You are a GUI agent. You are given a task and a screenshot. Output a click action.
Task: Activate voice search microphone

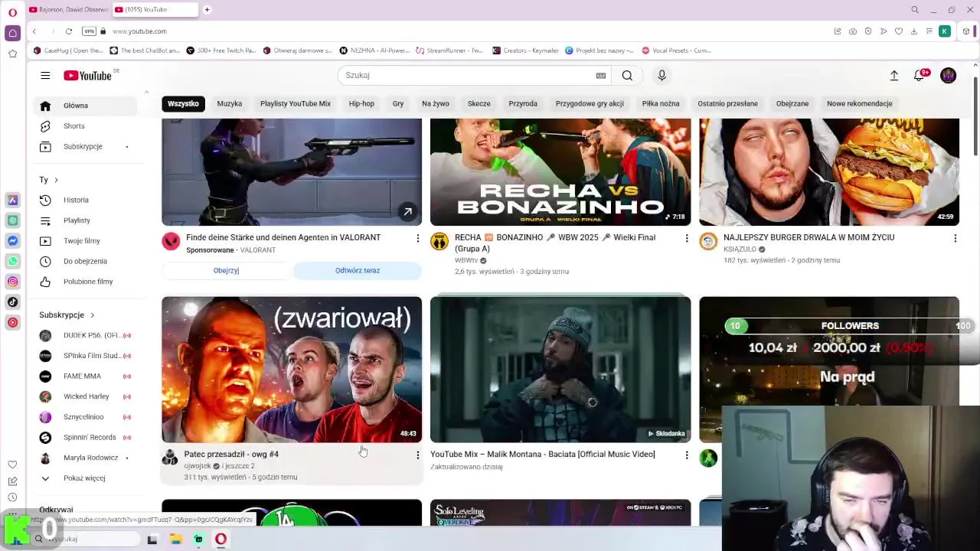click(661, 75)
